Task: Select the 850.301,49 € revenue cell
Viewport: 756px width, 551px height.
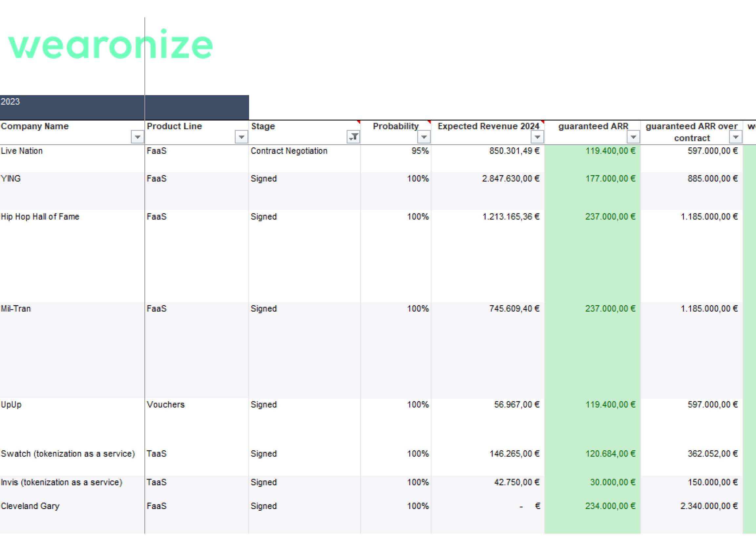Action: click(488, 158)
